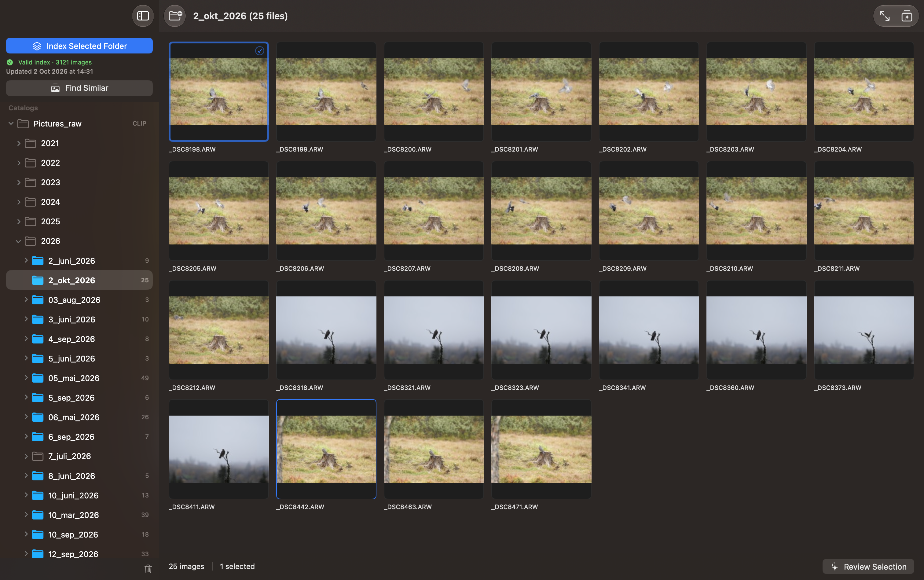
Task: Select the 03_aug_2026 folder
Action: coord(79,299)
